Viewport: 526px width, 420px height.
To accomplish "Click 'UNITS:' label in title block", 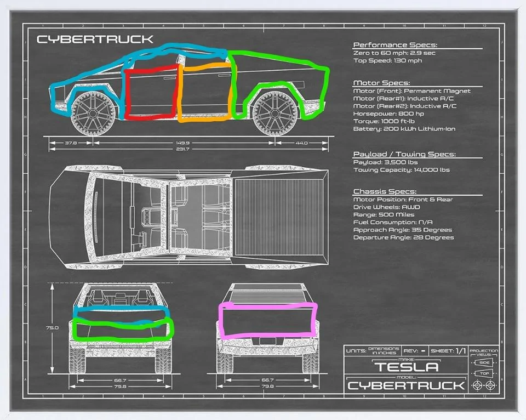I will pyautogui.click(x=356, y=351).
